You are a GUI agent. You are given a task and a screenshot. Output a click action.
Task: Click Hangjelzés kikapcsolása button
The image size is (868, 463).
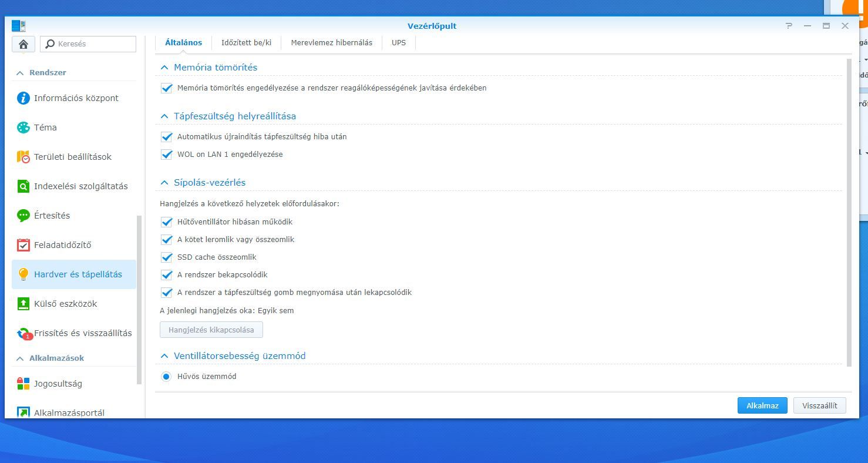[211, 330]
